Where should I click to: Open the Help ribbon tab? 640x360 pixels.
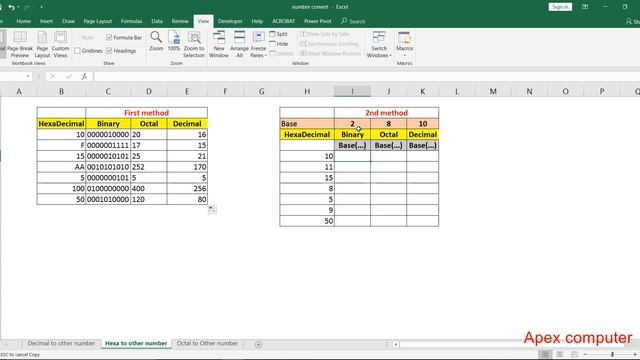point(257,21)
